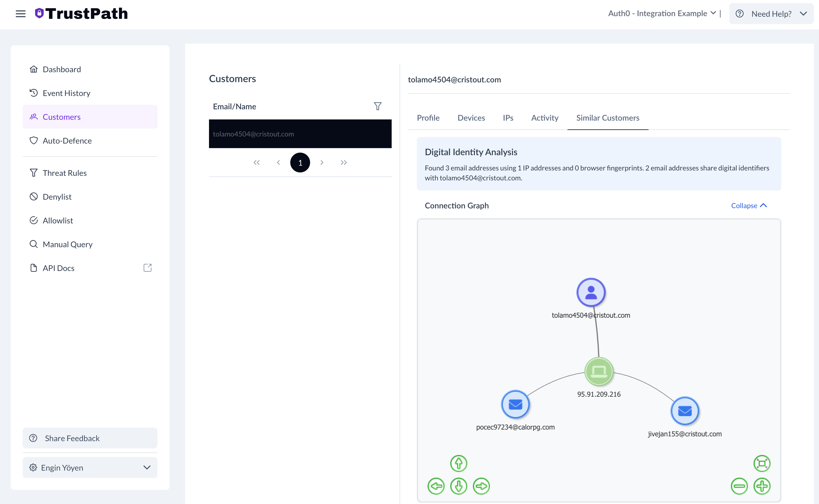Open the hamburger navigation menu
Screen dimensions: 819x504
pyautogui.click(x=20, y=14)
